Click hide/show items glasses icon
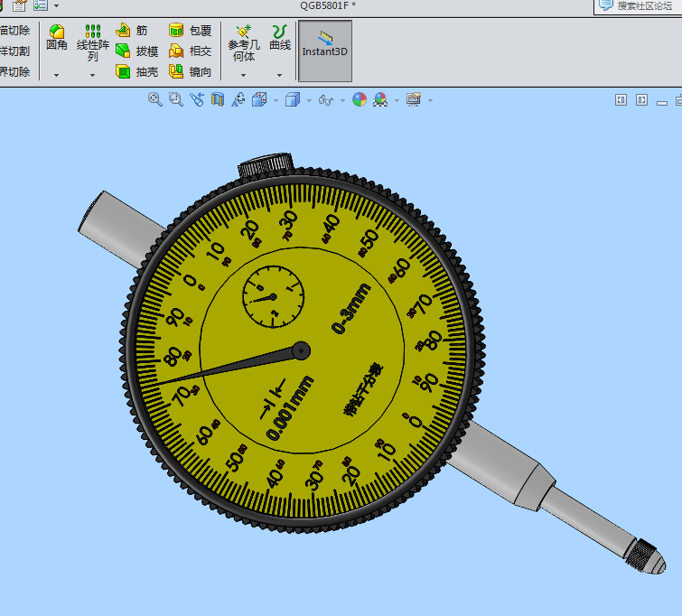The height and width of the screenshot is (616, 682). point(326,100)
